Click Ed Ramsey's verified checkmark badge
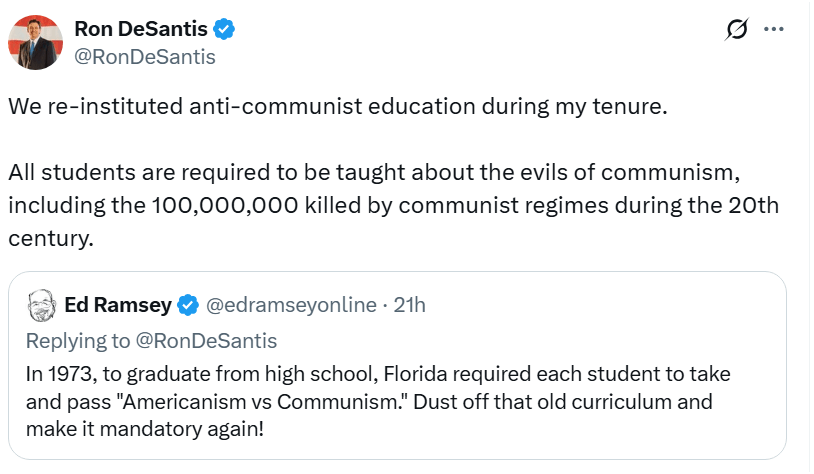The image size is (814, 474). (x=189, y=304)
